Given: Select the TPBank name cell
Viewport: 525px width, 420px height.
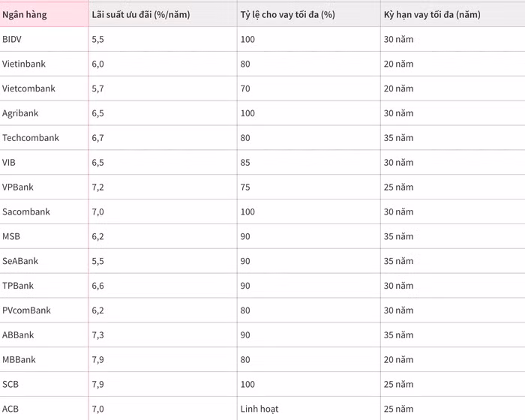Looking at the screenshot, I should click(x=18, y=286).
